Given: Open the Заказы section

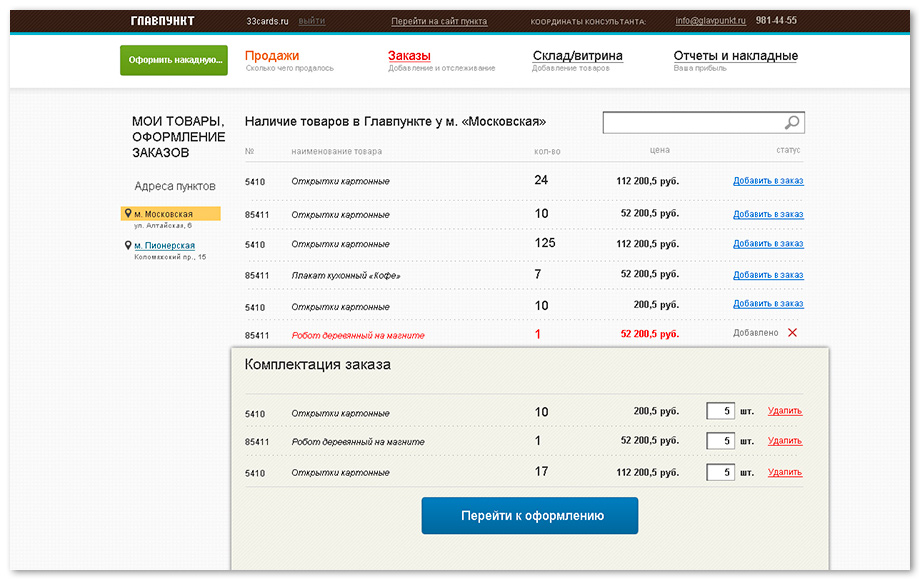Looking at the screenshot, I should tap(409, 56).
